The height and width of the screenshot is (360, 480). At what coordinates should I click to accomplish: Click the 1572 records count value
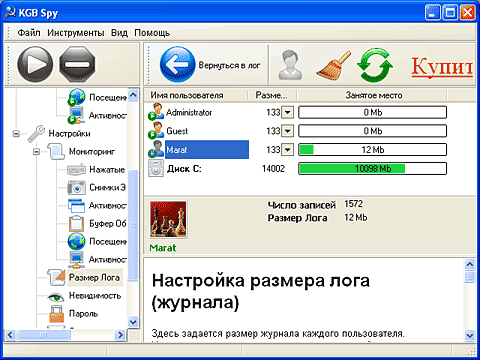353,204
